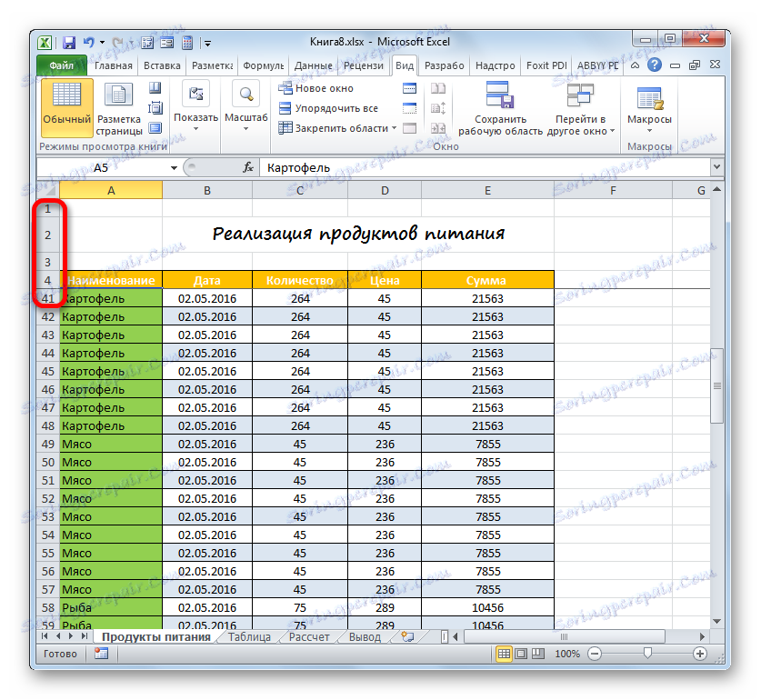761x700 pixels.
Task: Open the Файл tab
Action: 62,65
